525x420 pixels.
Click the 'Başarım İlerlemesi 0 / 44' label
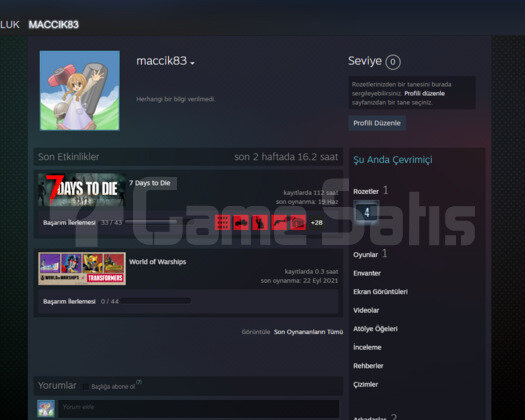click(x=81, y=301)
